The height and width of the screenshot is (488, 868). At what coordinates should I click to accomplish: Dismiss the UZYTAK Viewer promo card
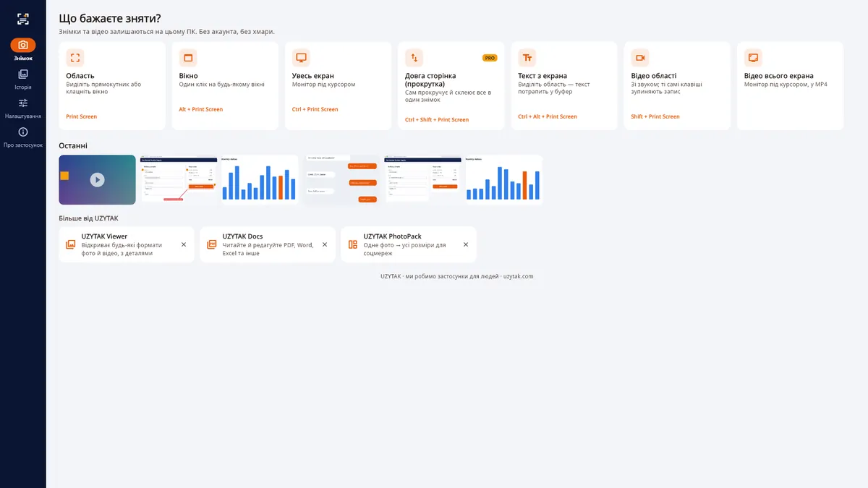pos(184,244)
